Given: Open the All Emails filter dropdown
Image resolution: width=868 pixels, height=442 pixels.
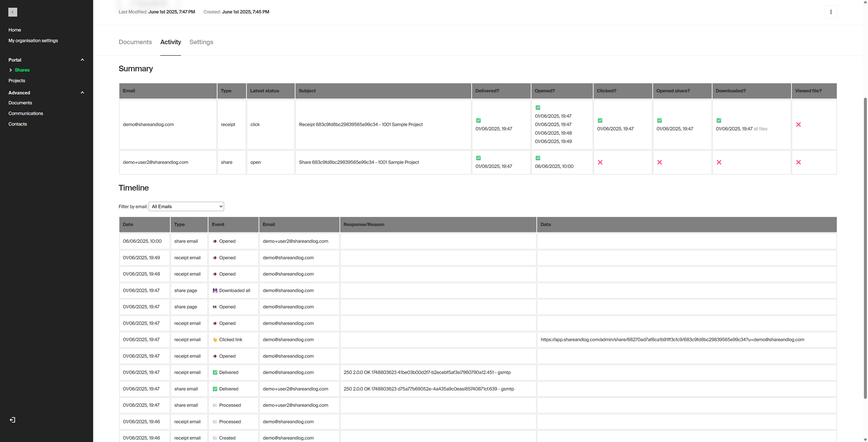Looking at the screenshot, I should [x=186, y=206].
